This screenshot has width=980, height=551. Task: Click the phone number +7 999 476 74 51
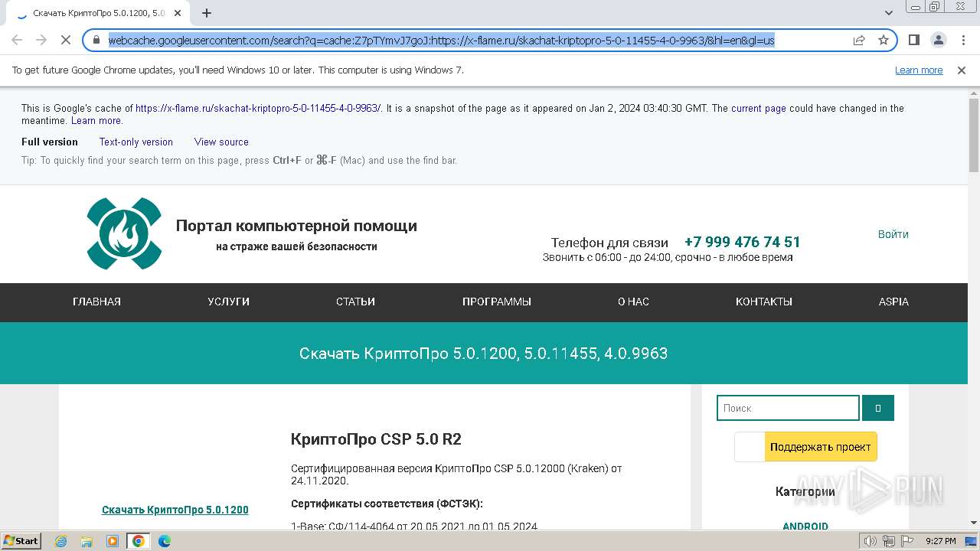pos(742,242)
